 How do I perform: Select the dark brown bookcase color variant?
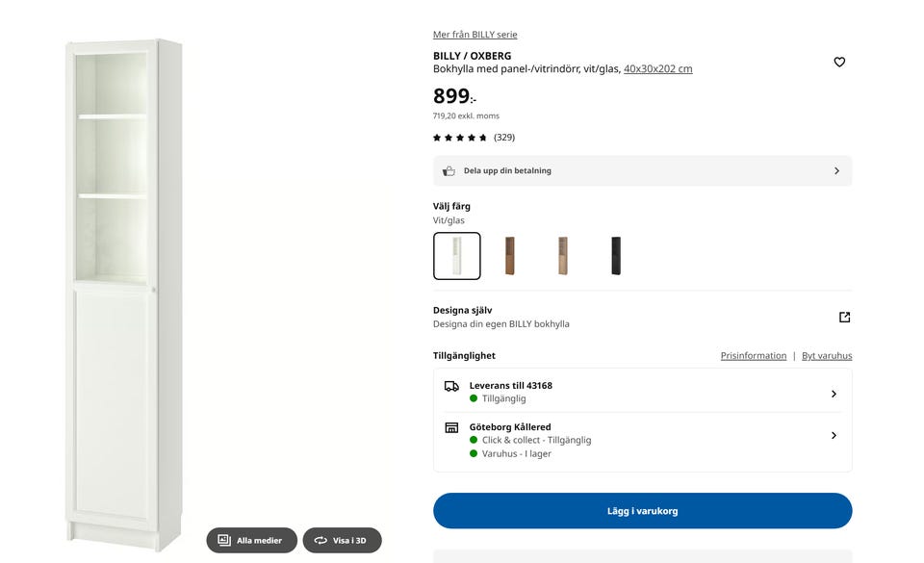click(510, 256)
